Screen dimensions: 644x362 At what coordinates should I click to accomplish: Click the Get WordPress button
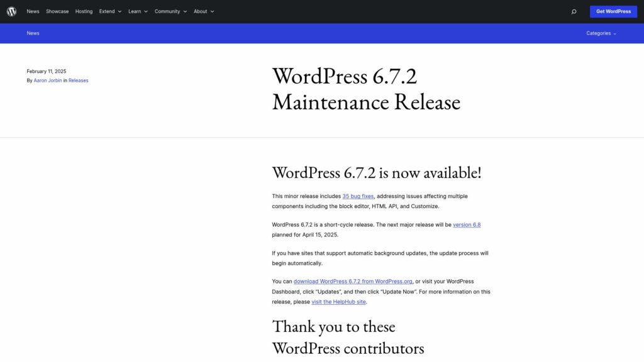click(613, 11)
